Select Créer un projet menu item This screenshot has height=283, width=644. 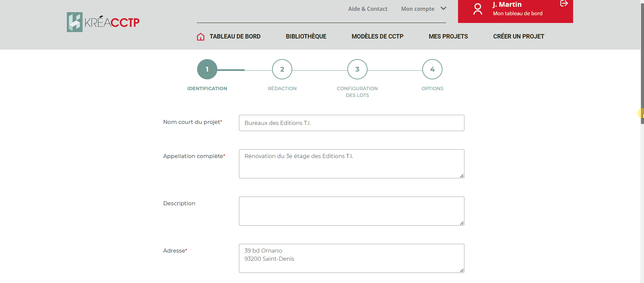pyautogui.click(x=518, y=36)
